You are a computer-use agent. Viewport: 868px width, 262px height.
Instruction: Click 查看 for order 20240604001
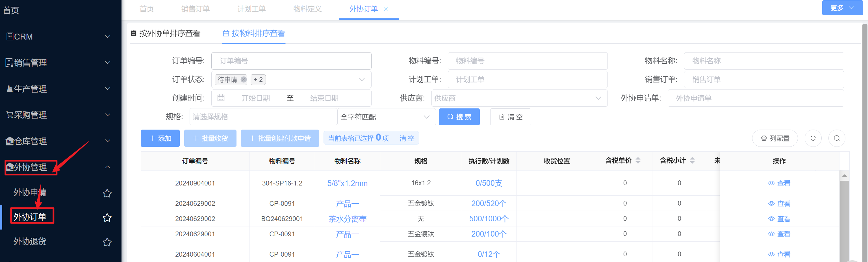(x=779, y=254)
